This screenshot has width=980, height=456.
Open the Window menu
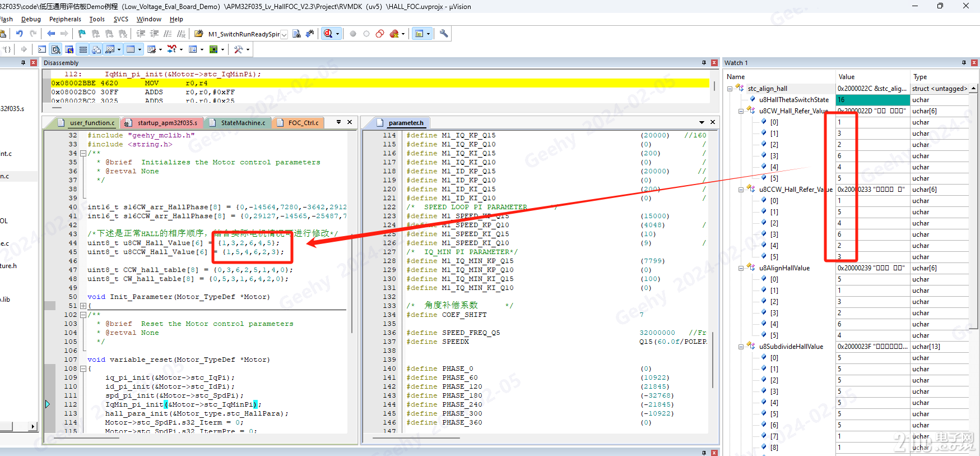[148, 19]
